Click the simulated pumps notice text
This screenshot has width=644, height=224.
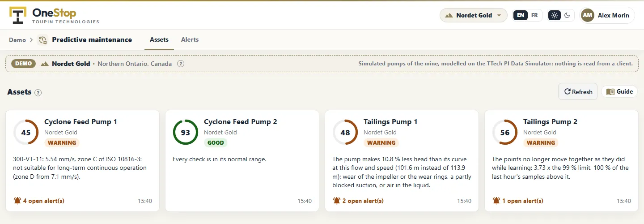pyautogui.click(x=496, y=64)
